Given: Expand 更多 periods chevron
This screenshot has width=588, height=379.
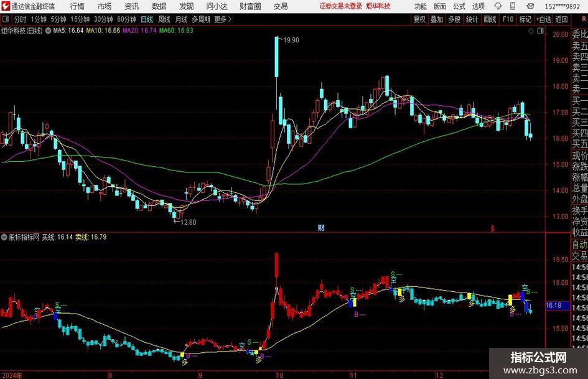Looking at the screenshot, I should (230, 19).
